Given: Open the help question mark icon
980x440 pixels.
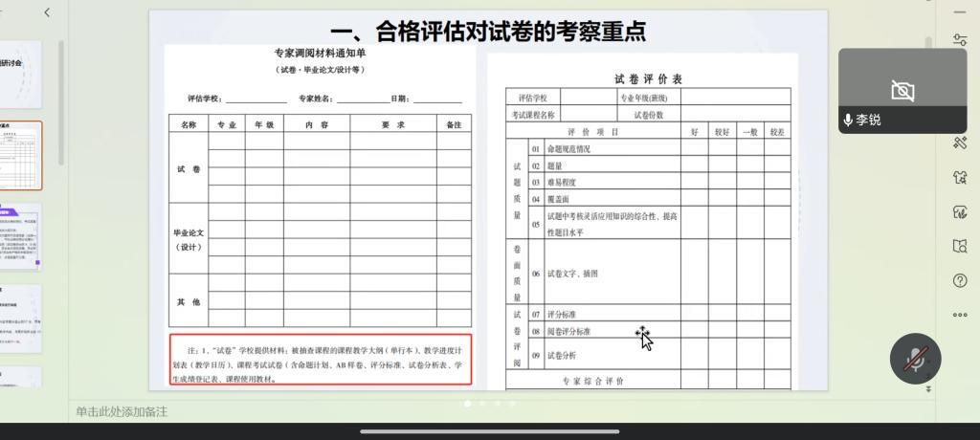Looking at the screenshot, I should click(960, 280).
